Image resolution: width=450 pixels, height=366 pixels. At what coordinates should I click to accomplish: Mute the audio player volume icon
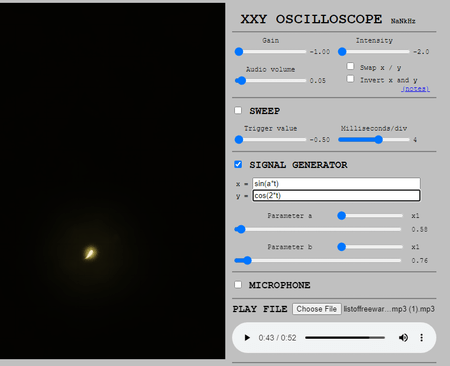[403, 338]
